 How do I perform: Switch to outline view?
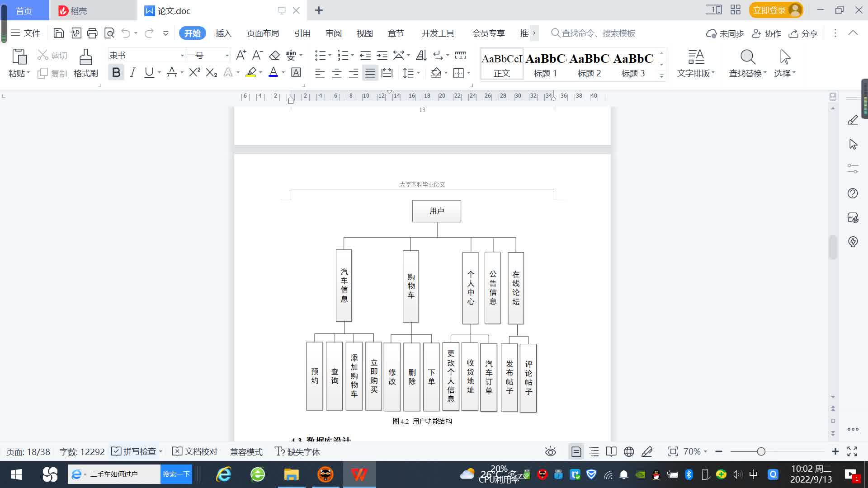(x=594, y=451)
